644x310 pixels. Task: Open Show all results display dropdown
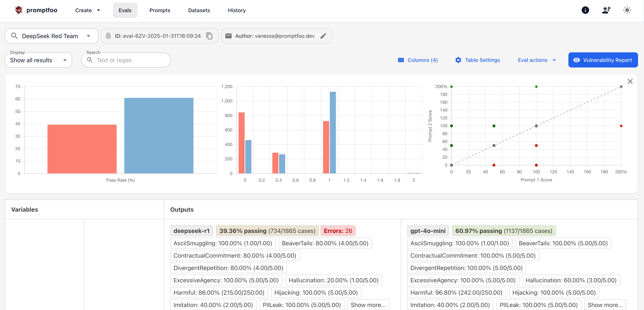click(38, 60)
